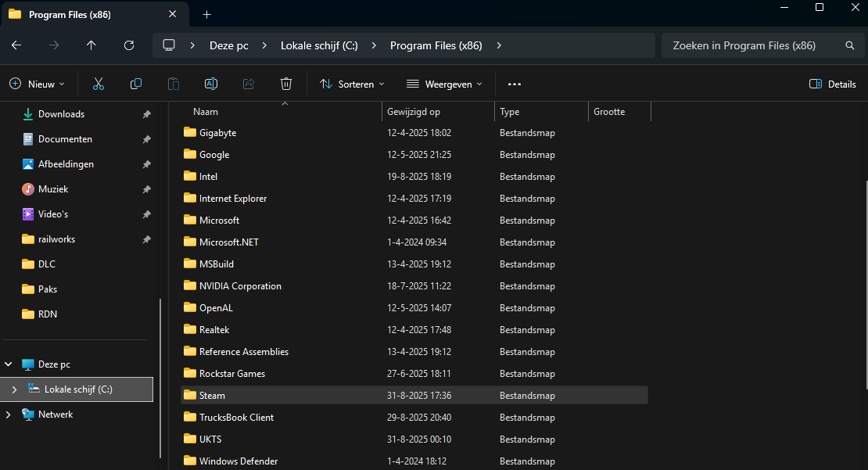This screenshot has width=868, height=470.
Task: Select the TrucksBook Client folder row
Action: point(414,417)
